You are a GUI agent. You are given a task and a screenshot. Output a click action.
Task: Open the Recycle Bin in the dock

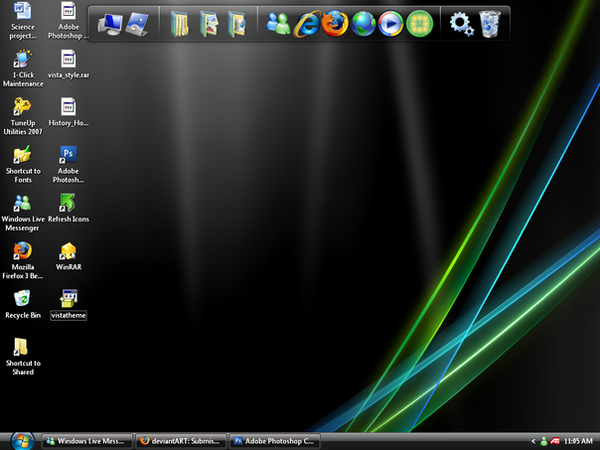click(490, 24)
